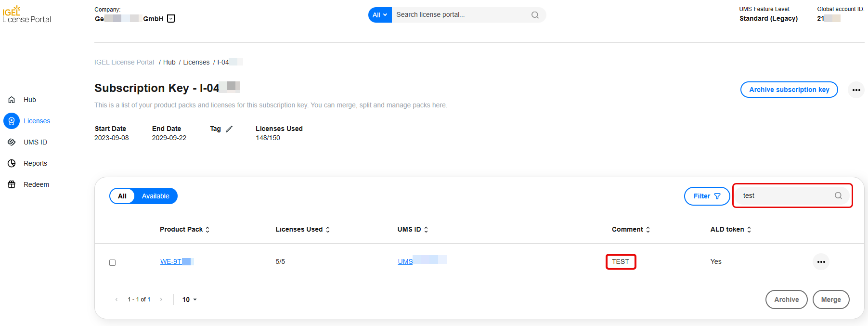Click Standard (Legacy) feature level text
The image size is (868, 326).
pos(768,18)
